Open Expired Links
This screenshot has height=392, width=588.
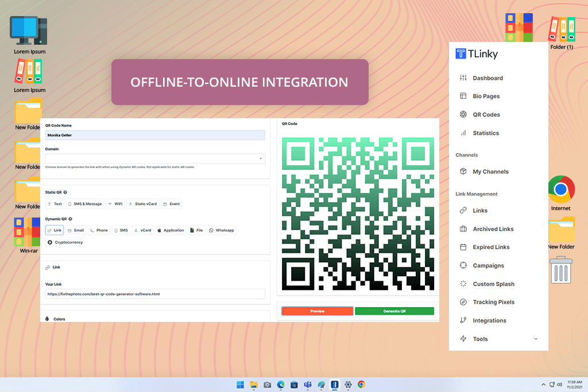point(492,247)
